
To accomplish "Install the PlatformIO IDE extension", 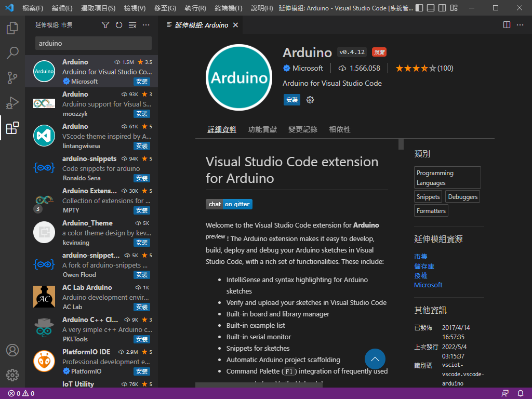I will point(142,371).
